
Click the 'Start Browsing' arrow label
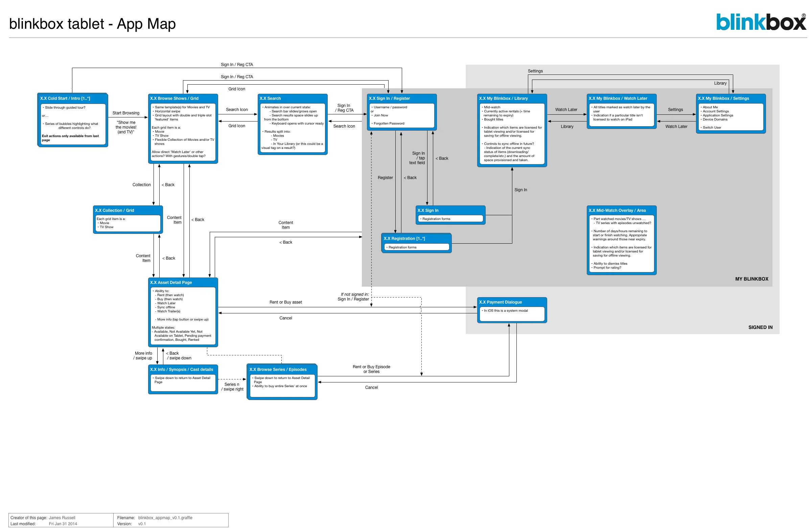point(126,113)
